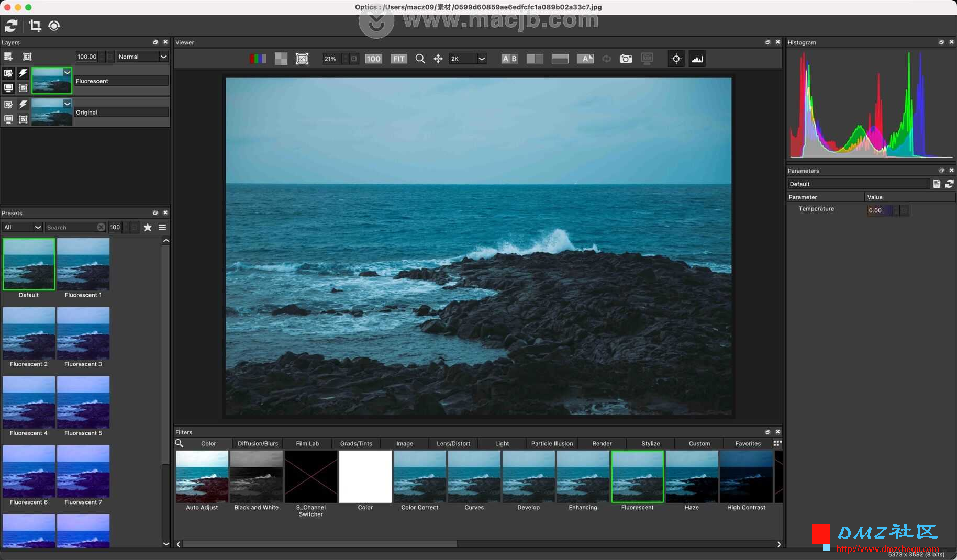Switch to the Film Lab tab
Image resolution: width=957 pixels, height=560 pixels.
[x=307, y=443]
